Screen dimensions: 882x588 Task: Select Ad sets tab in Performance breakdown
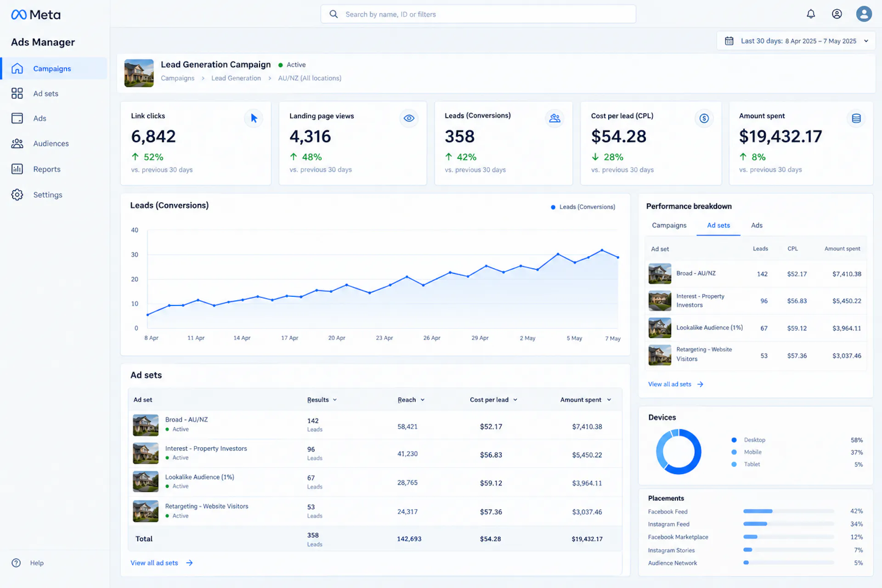pos(718,225)
